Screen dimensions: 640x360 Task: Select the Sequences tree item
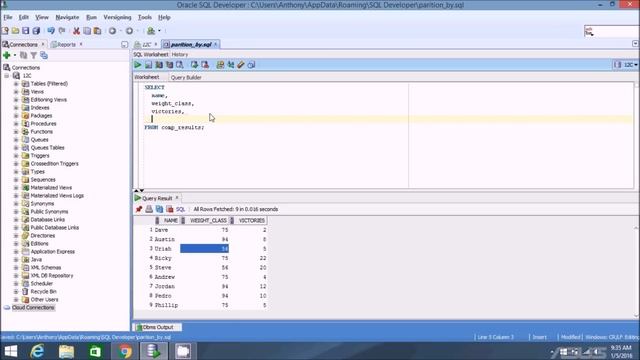43,180
